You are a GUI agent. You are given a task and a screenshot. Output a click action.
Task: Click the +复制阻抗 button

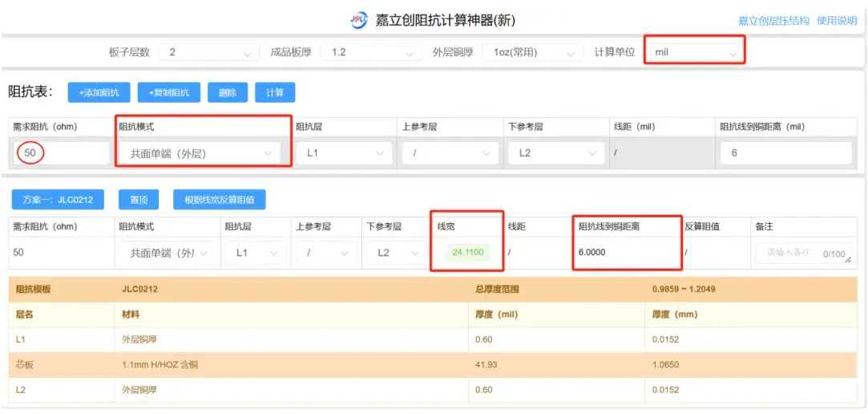click(169, 92)
